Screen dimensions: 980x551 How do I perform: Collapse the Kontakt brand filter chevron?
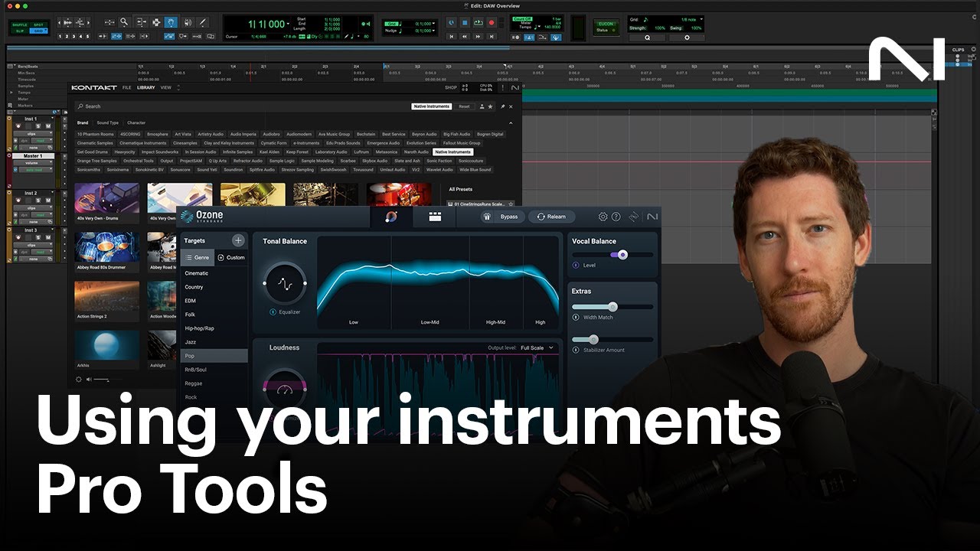(511, 123)
